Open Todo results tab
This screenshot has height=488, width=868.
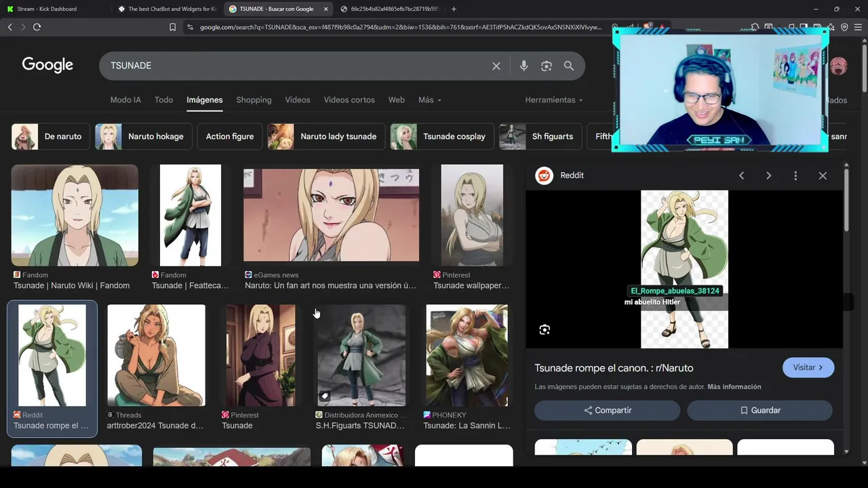163,100
